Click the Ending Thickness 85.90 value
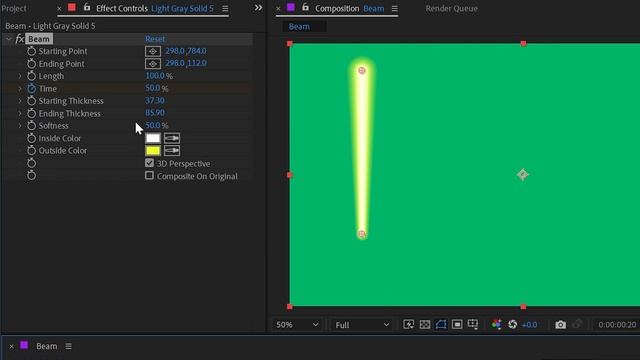This screenshot has height=360, width=640. point(155,113)
